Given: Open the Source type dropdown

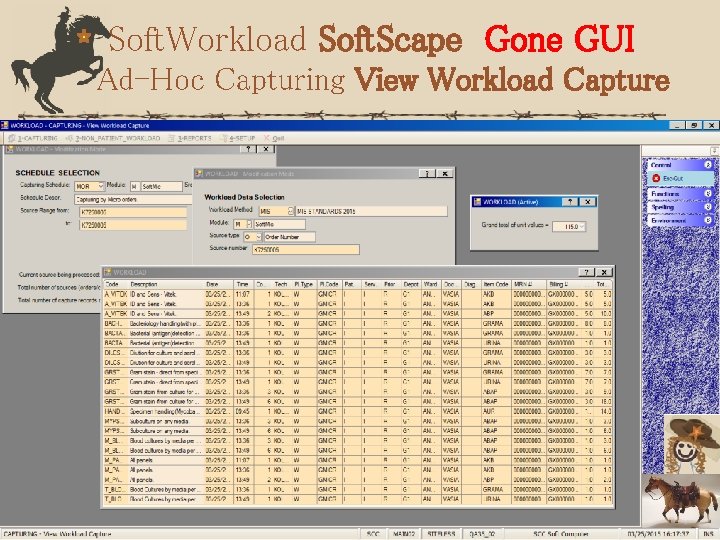Looking at the screenshot, I should coord(259,237).
